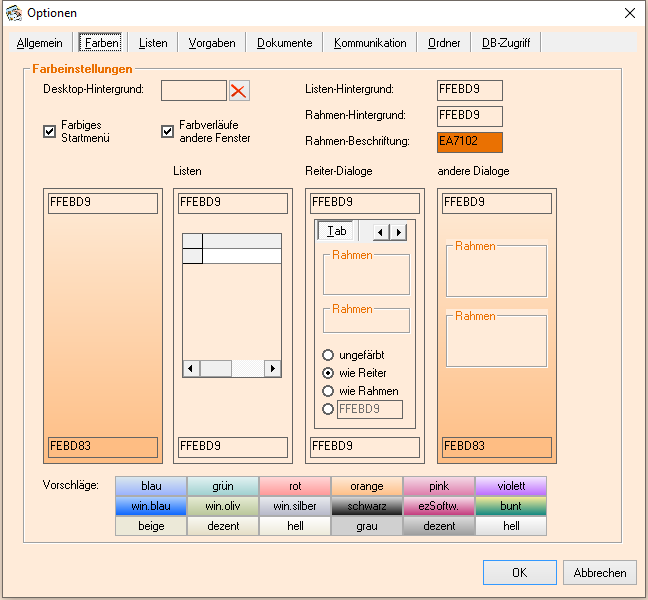Image resolution: width=648 pixels, height=600 pixels.
Task: Click the Listen-Hintergrund color field
Action: coord(470,90)
